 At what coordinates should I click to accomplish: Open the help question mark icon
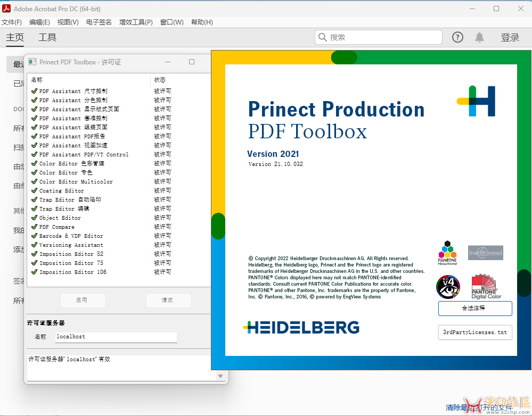pyautogui.click(x=457, y=37)
